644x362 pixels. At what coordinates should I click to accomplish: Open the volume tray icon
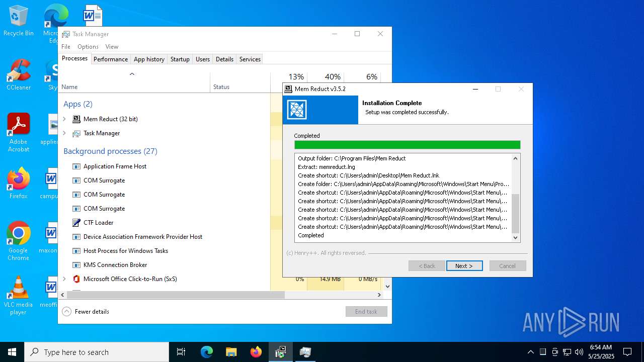(579, 352)
